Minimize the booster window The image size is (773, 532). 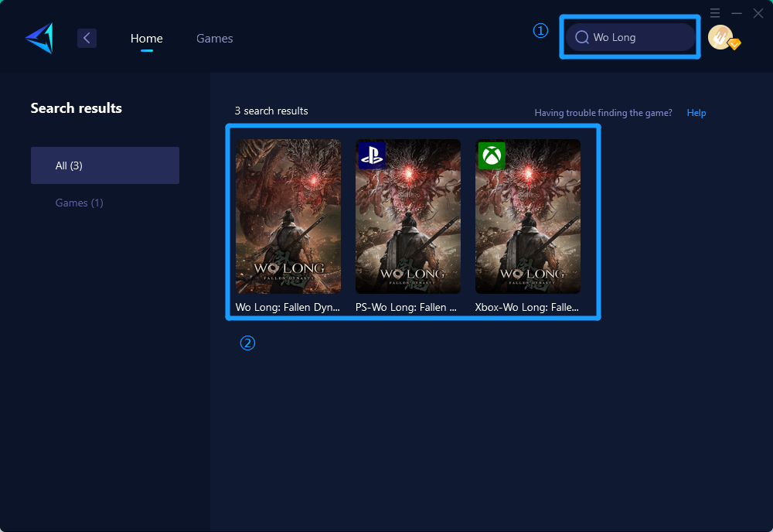tap(737, 13)
